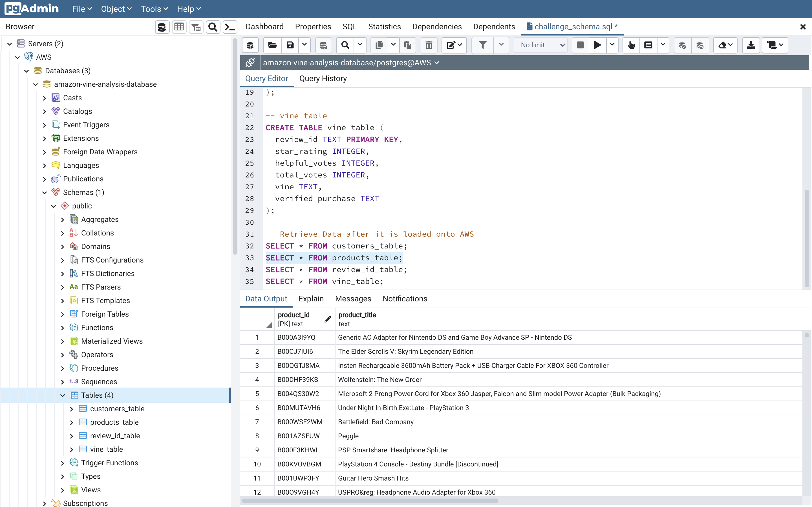The height and width of the screenshot is (507, 812).
Task: Click the Save file icon
Action: tap(290, 45)
